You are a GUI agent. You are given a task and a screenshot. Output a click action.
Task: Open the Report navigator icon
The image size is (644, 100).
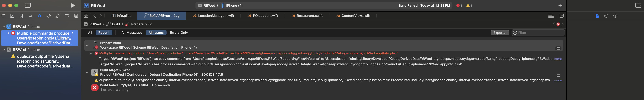[76, 16]
